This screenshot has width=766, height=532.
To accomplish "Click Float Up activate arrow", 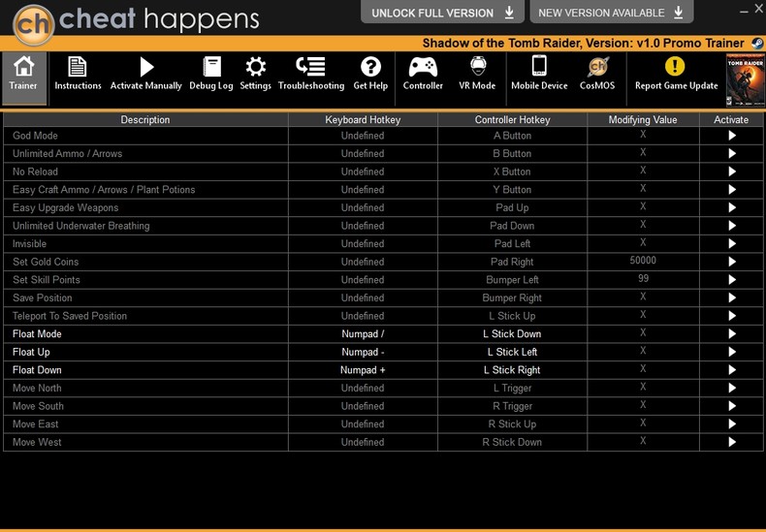I will [x=732, y=353].
